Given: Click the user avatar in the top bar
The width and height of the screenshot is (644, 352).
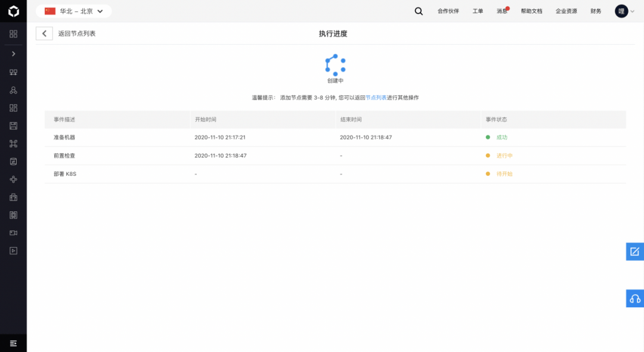Looking at the screenshot, I should click(621, 11).
